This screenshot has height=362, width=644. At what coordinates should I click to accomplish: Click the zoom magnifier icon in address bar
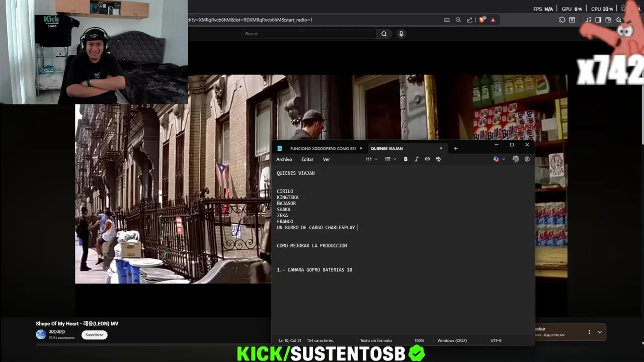tap(458, 20)
